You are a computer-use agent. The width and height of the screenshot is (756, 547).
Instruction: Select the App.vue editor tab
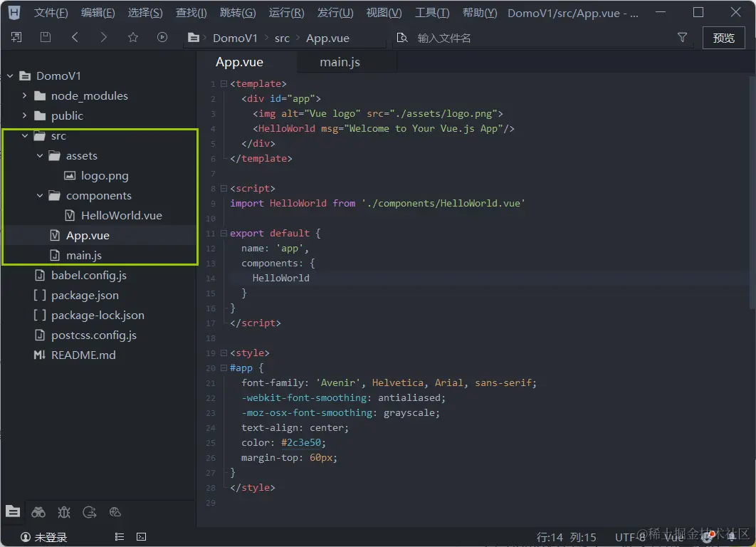pos(240,62)
